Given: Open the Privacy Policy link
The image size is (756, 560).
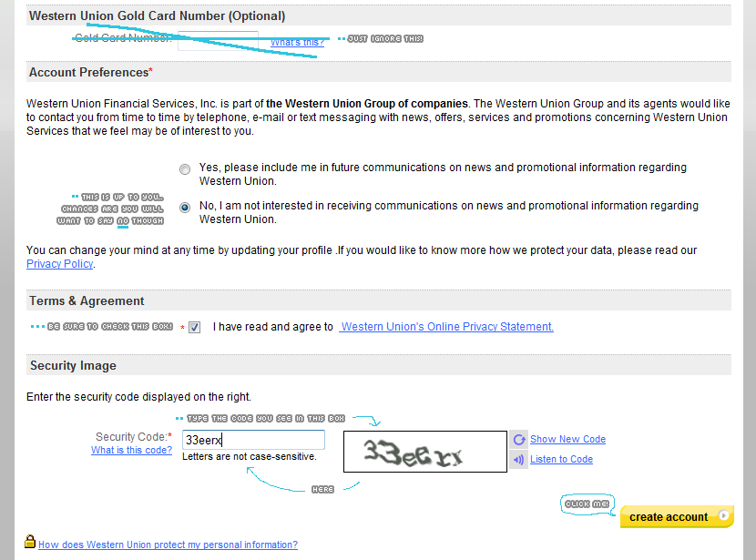Looking at the screenshot, I should [60, 264].
